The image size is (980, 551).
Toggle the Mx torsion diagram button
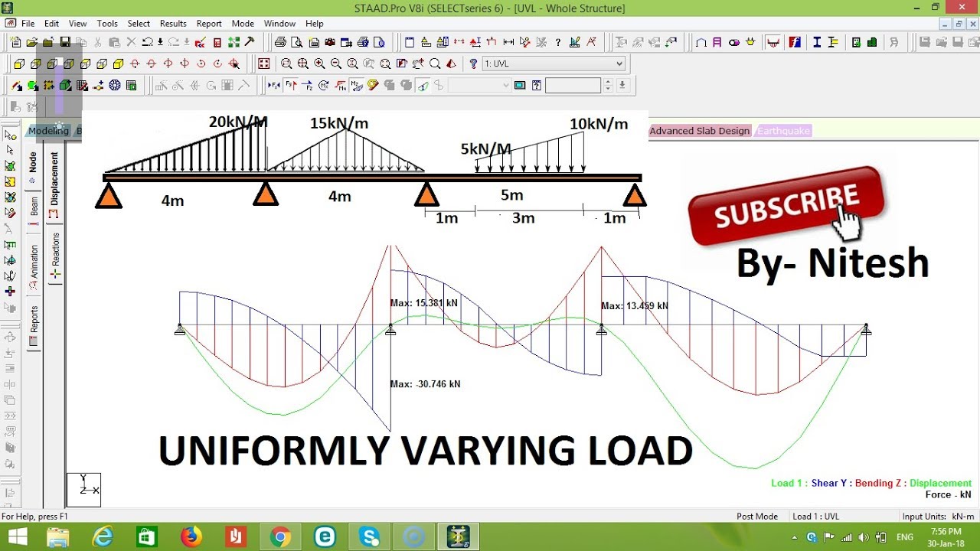point(323,86)
